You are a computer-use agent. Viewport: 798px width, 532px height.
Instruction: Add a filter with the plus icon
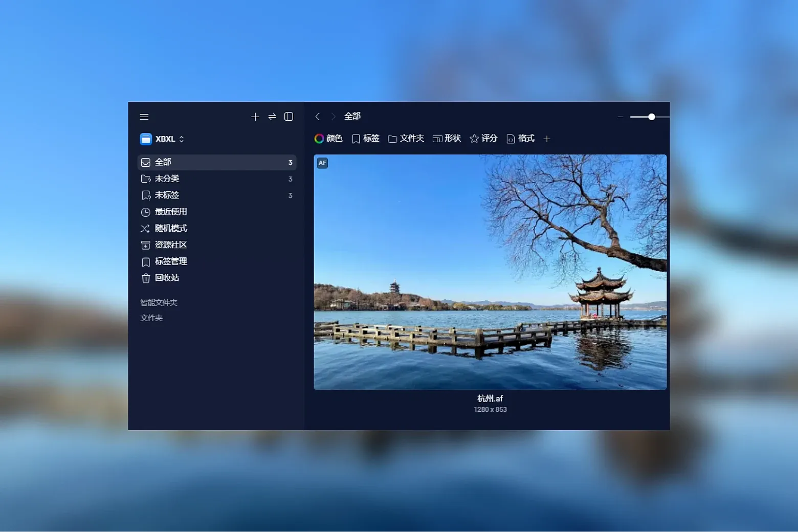click(x=547, y=139)
